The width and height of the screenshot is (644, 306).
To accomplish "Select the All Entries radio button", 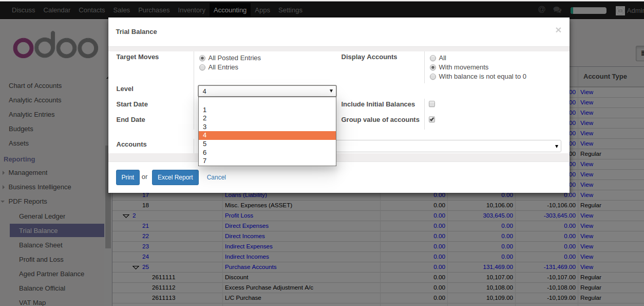I will coord(202,67).
